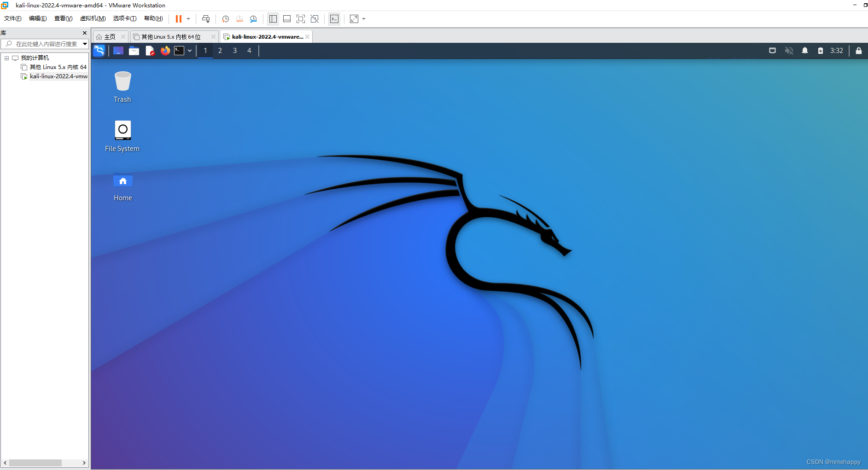Take a snapshot of the VM
Image resolution: width=868 pixels, height=470 pixels.
(226, 19)
